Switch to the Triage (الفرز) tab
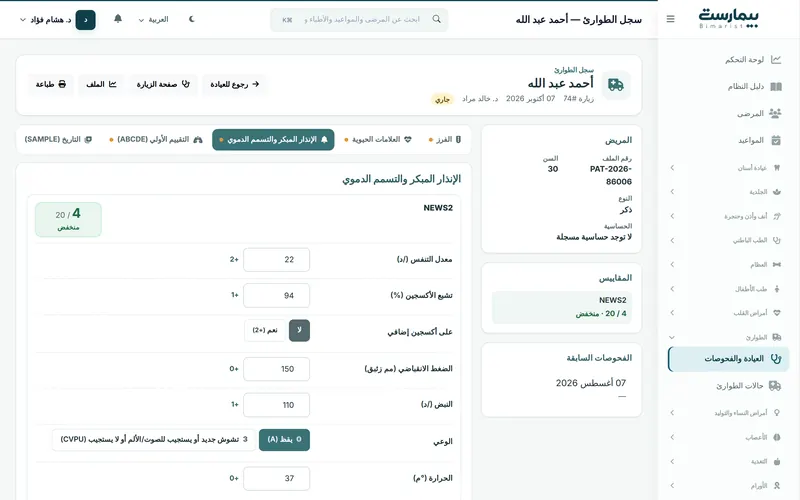This screenshot has height=500, width=800. [x=445, y=139]
